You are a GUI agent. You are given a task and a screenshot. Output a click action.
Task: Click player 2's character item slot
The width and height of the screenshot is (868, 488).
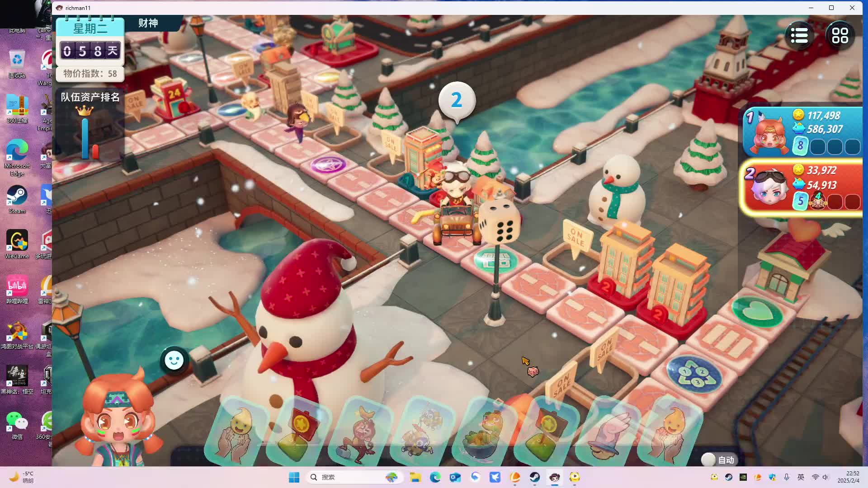click(817, 201)
